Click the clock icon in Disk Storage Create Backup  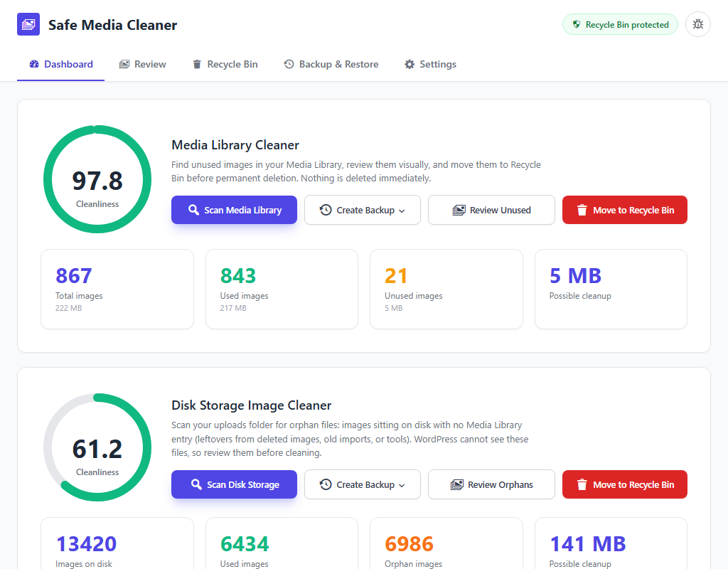pyautogui.click(x=326, y=484)
